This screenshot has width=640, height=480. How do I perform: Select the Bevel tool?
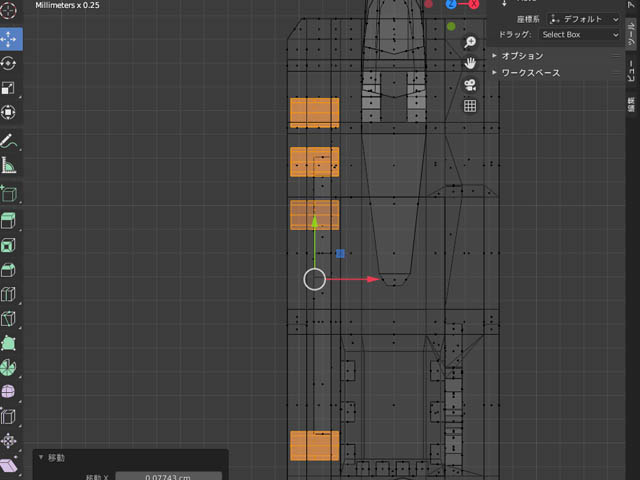[x=9, y=270]
